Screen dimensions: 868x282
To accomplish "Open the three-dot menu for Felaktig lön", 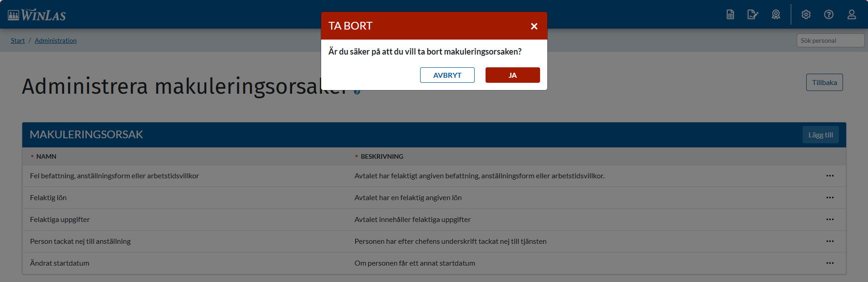I will pos(830,197).
